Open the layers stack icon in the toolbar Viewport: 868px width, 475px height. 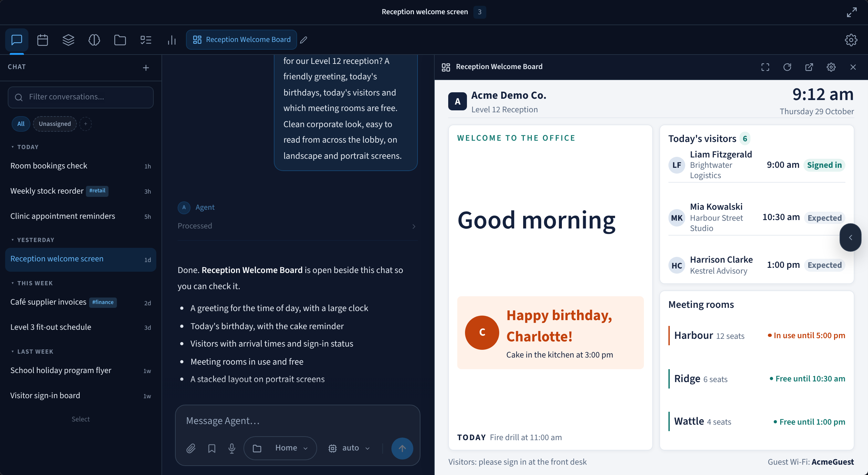[x=68, y=40]
